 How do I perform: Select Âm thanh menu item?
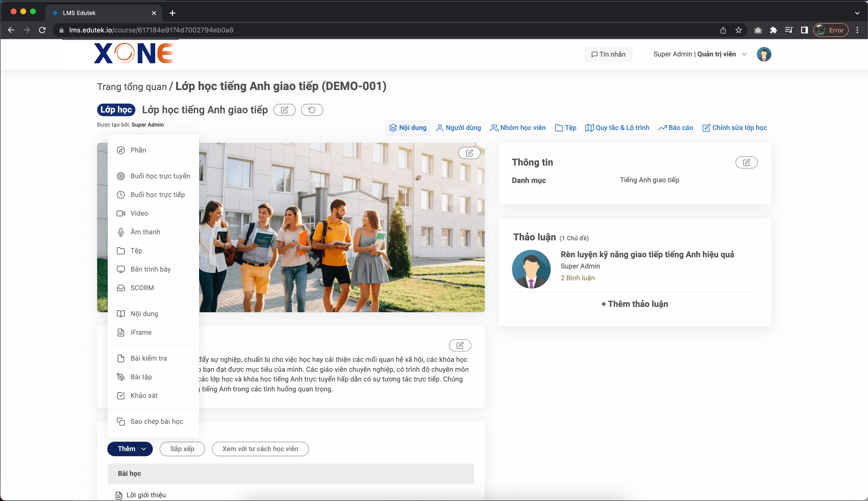[153, 232]
